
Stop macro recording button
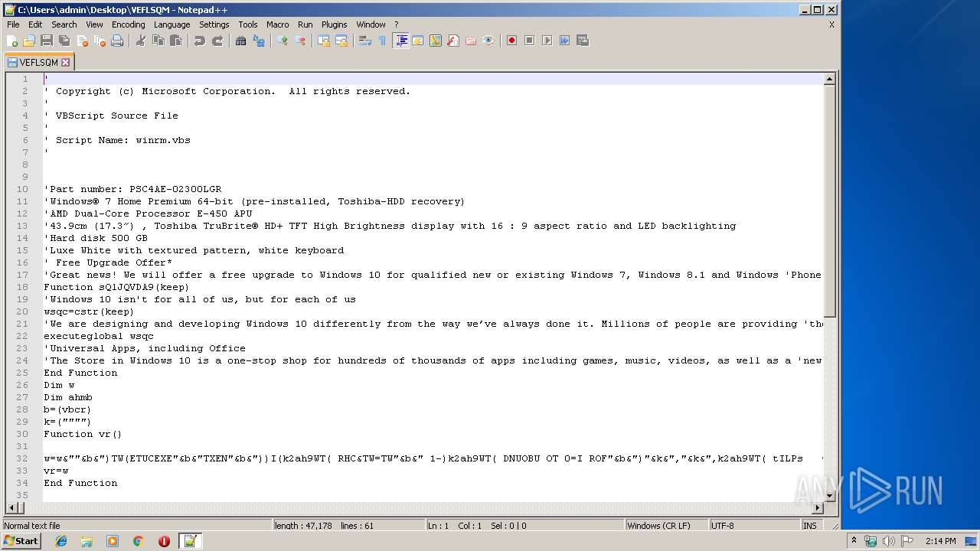tap(530, 41)
